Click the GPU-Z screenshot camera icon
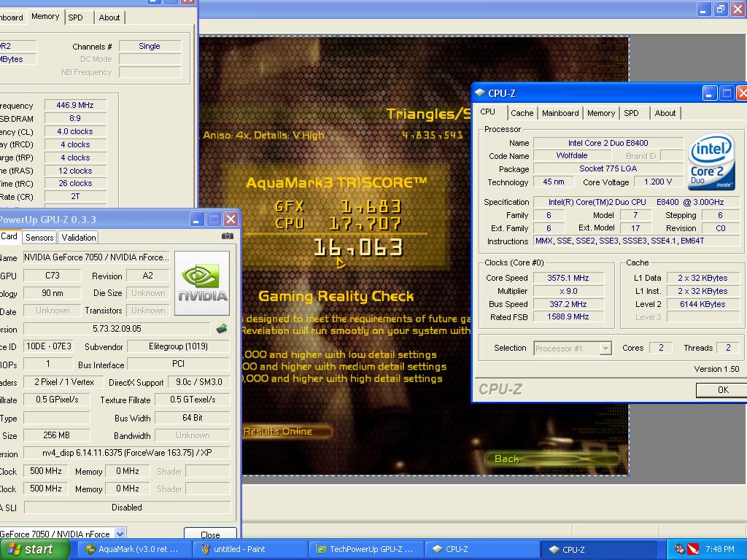Viewport: 747px width, 560px height. [228, 236]
